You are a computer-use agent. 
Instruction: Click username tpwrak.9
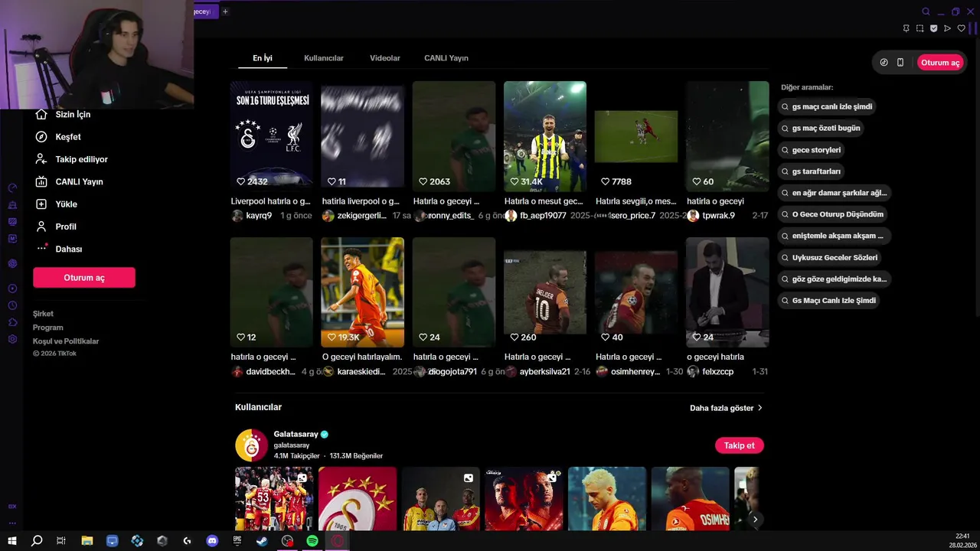pos(718,216)
